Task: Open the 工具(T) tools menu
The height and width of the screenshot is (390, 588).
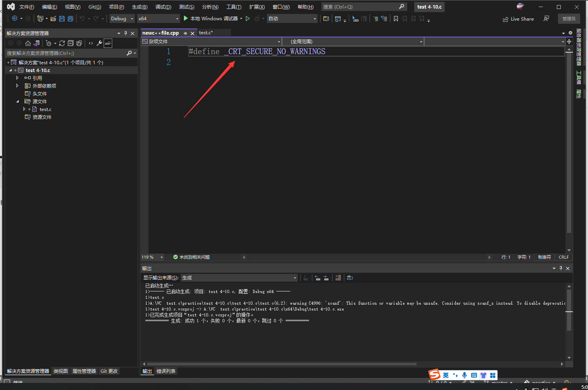Action: point(234,7)
